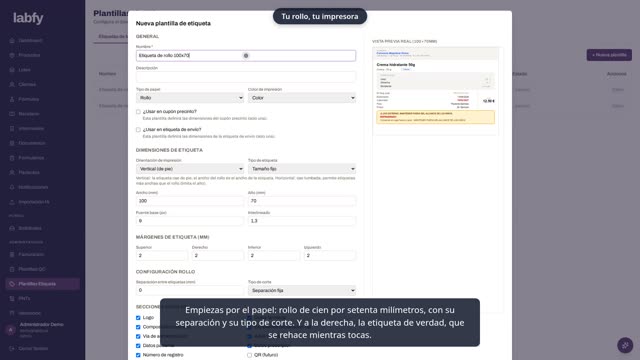Go to Fórmulas in the sidebar
640x360 pixels.
click(x=29, y=99)
